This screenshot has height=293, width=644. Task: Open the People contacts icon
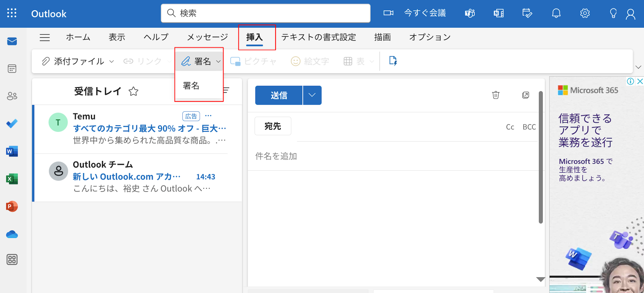tap(12, 96)
